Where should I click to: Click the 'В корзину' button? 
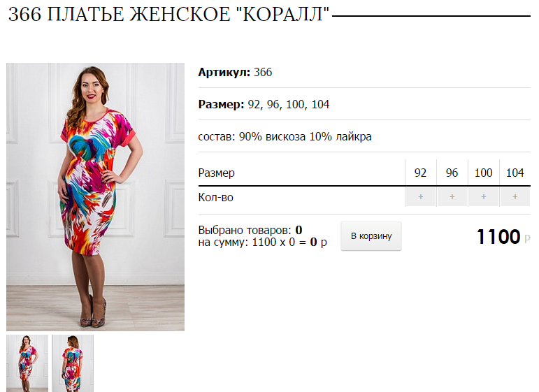click(371, 236)
